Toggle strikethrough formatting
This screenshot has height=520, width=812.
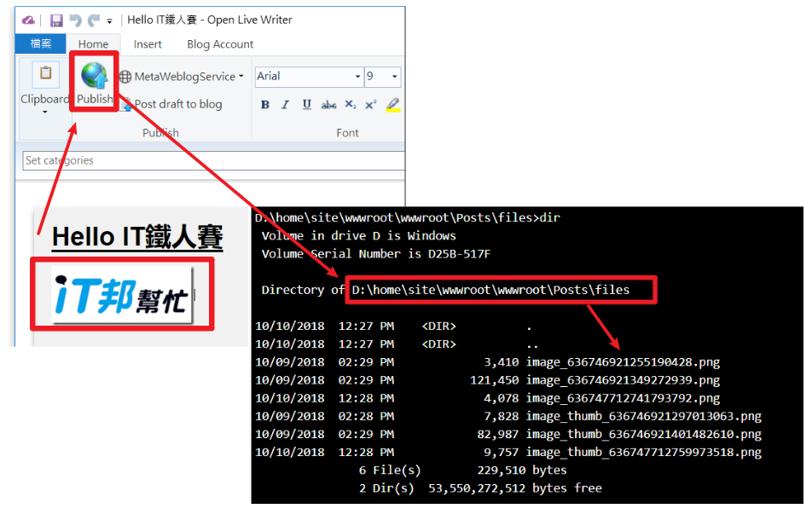[x=328, y=105]
